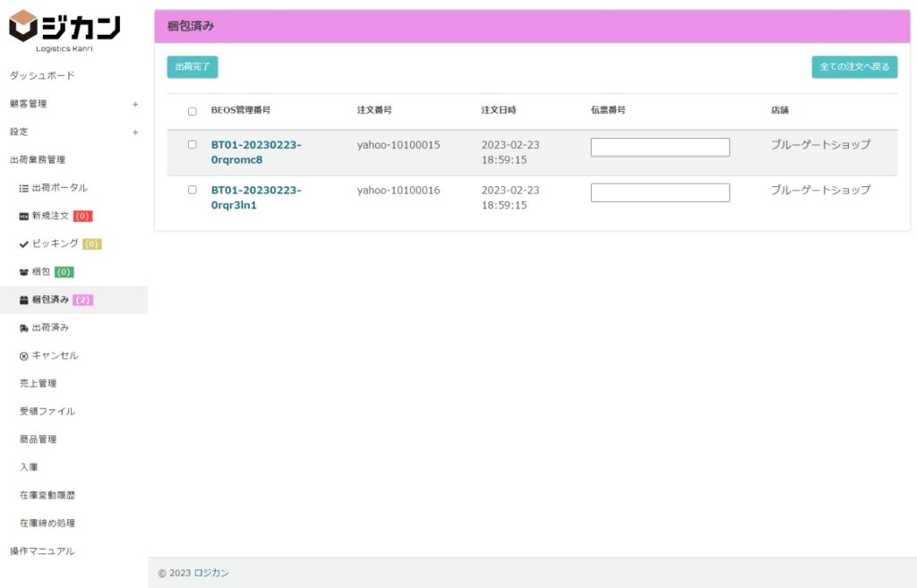Image resolution: width=917 pixels, height=588 pixels.
Task: Open ダッシュボード from the sidebar
Action: point(42,75)
